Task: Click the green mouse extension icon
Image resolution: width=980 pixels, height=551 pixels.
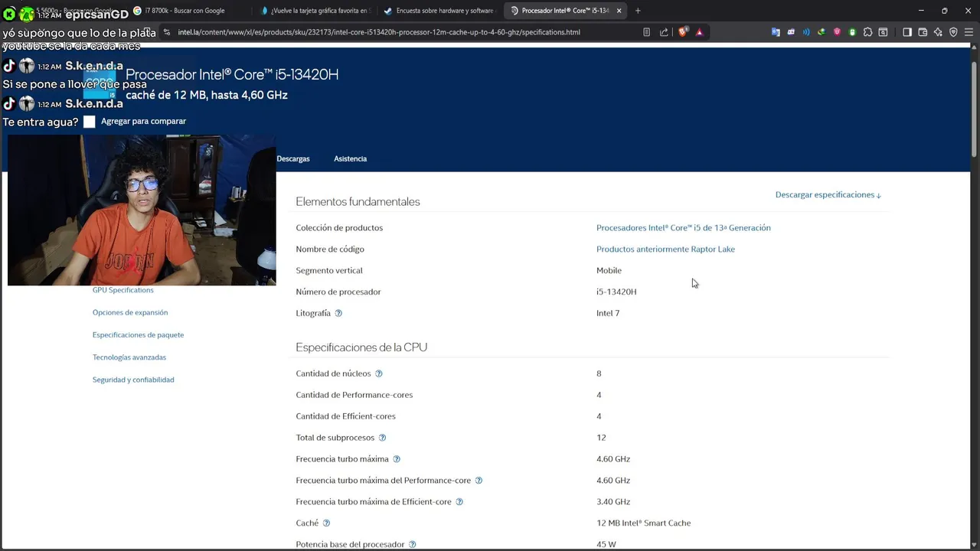Action: coord(852,32)
